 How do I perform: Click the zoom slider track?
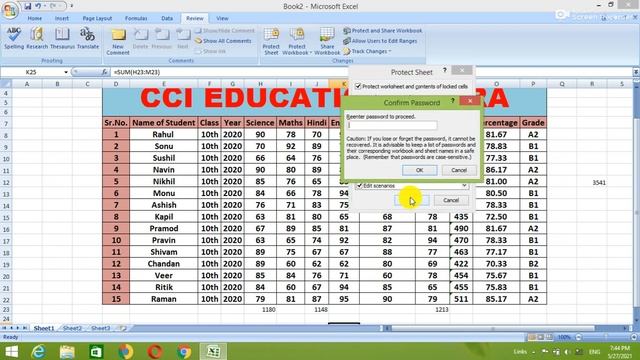tap(606, 337)
